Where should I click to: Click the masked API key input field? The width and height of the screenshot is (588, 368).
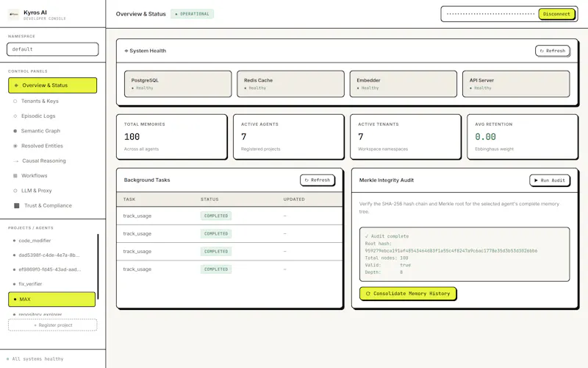(490, 14)
